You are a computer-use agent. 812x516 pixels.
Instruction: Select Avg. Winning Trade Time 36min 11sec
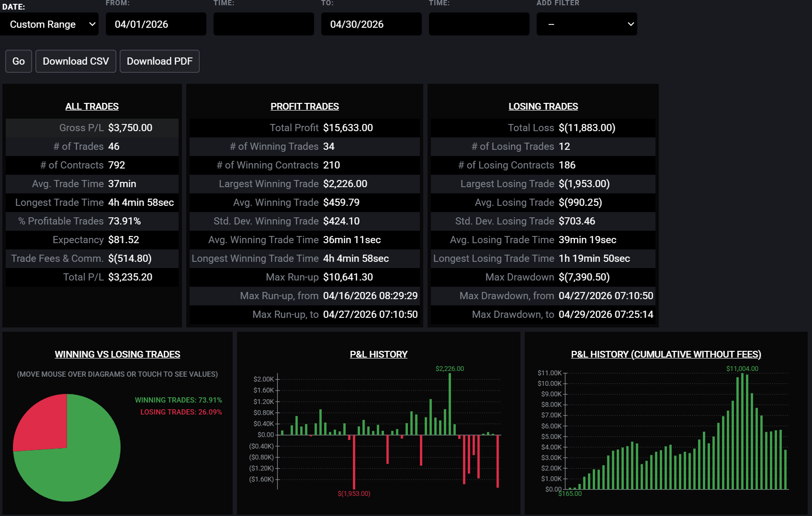pyautogui.click(x=352, y=240)
